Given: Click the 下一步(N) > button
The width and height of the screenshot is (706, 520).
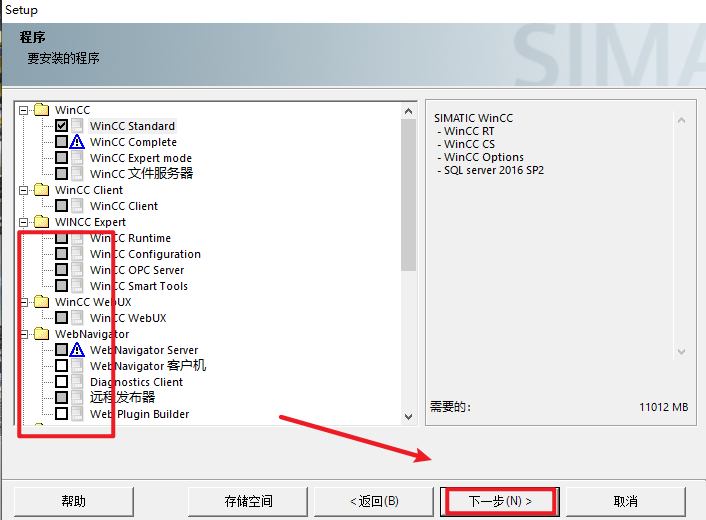Looking at the screenshot, I should click(499, 501).
